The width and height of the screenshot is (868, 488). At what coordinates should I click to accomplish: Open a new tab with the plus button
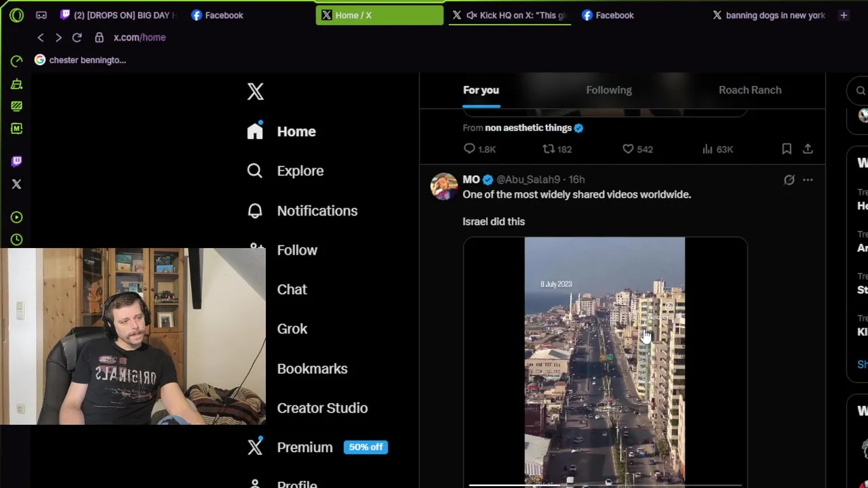[844, 15]
